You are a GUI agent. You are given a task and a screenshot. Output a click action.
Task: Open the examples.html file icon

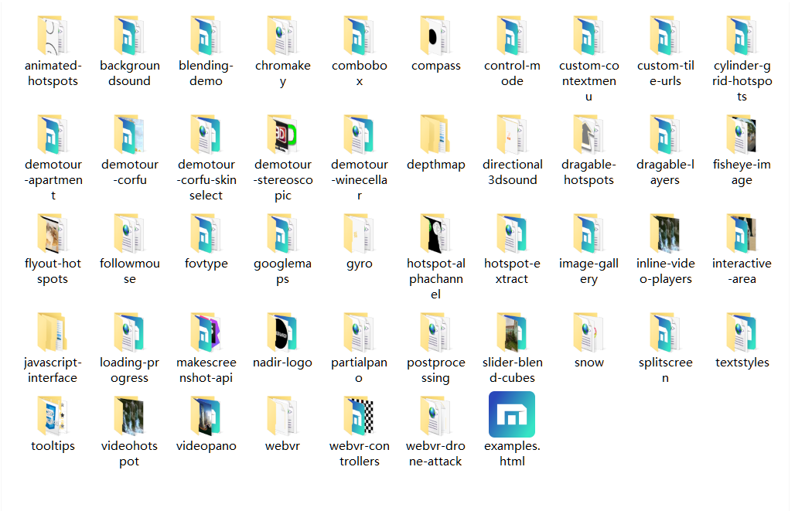(512, 414)
